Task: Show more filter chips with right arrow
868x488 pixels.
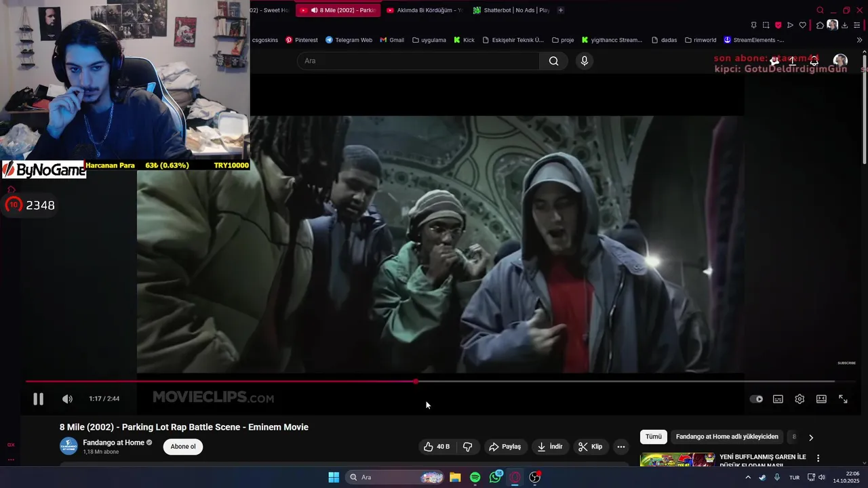Action: coord(810,437)
